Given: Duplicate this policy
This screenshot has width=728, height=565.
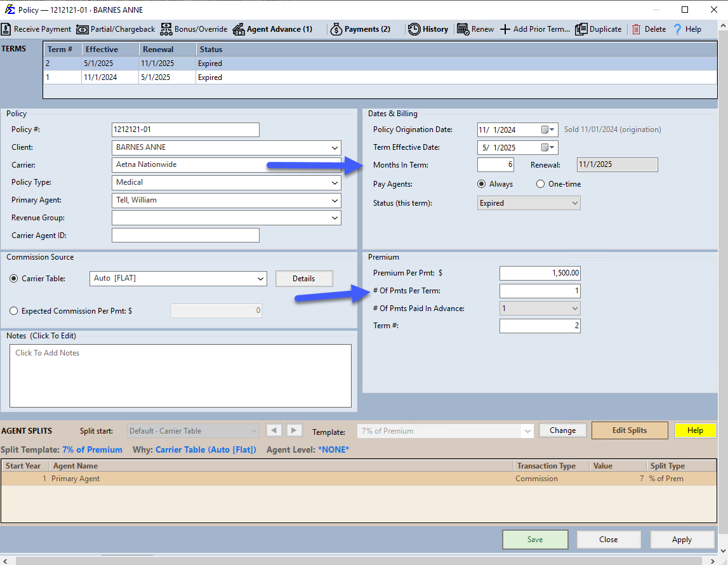Looking at the screenshot, I should pos(599,29).
